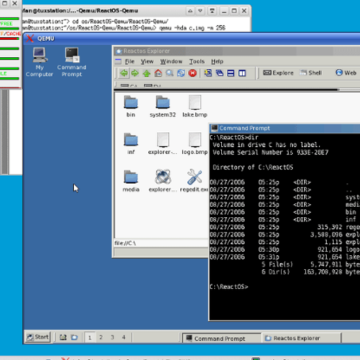Click second quick launch icon on taskbar

click(74, 337)
